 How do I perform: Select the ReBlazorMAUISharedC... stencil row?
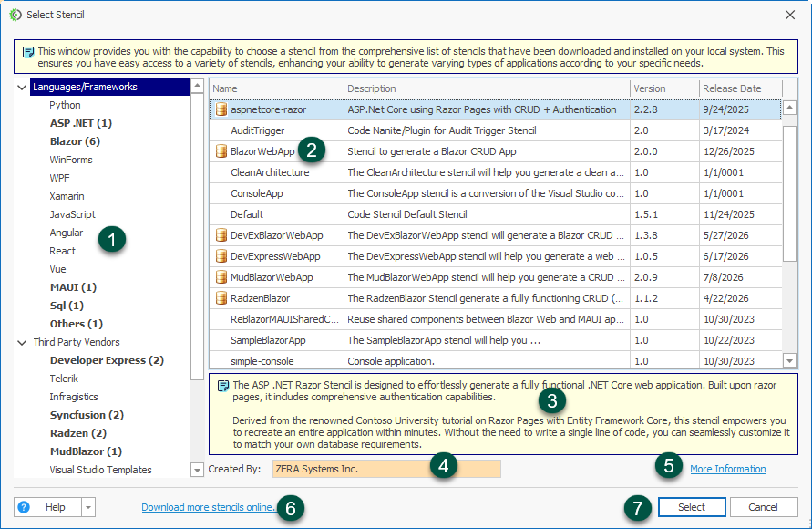[x=496, y=319]
